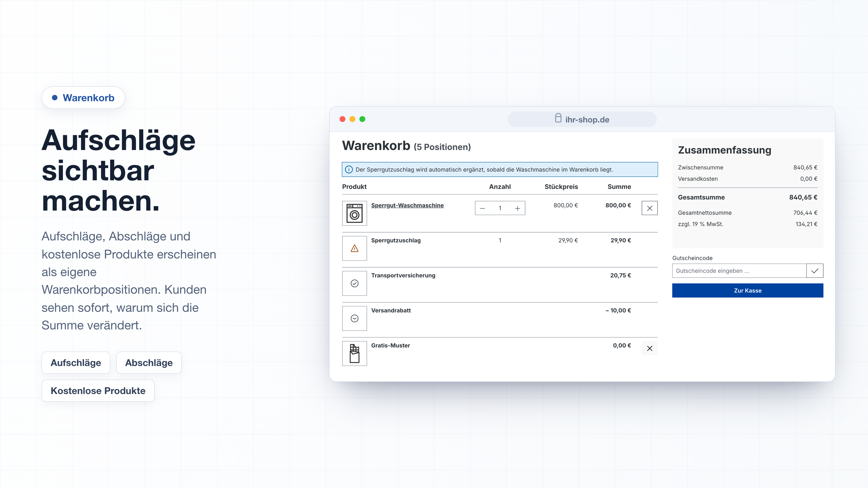This screenshot has width=868, height=488.
Task: Click the Gutscheincode input field
Action: point(739,271)
